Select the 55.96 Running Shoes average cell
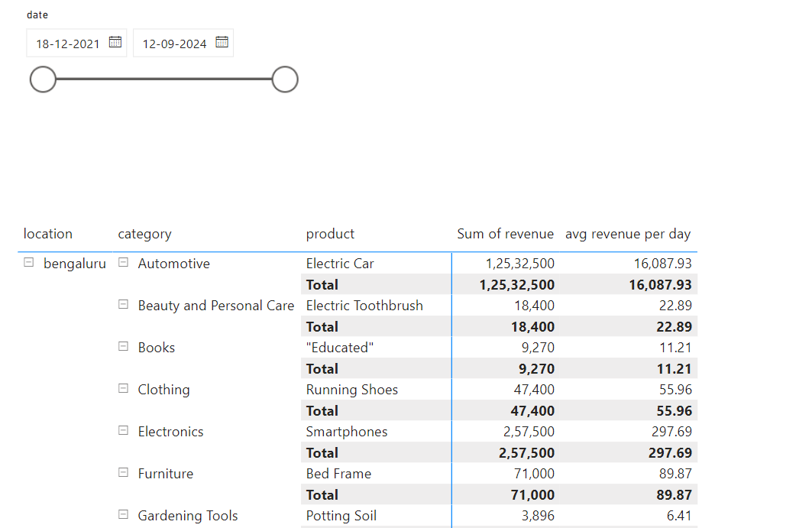 (x=675, y=390)
